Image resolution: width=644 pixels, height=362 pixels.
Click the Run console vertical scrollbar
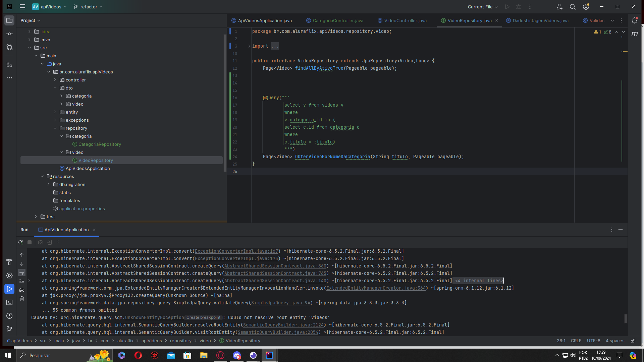pos(626,318)
